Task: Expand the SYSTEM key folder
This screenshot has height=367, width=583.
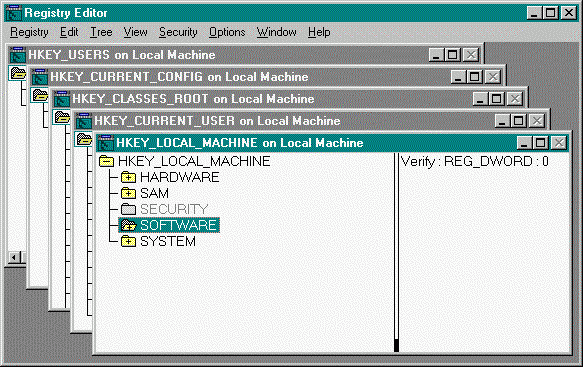Action: coord(128,241)
